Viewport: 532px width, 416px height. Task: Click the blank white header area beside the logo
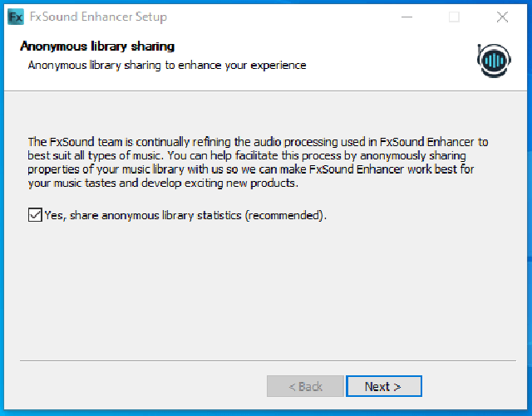pos(391,58)
